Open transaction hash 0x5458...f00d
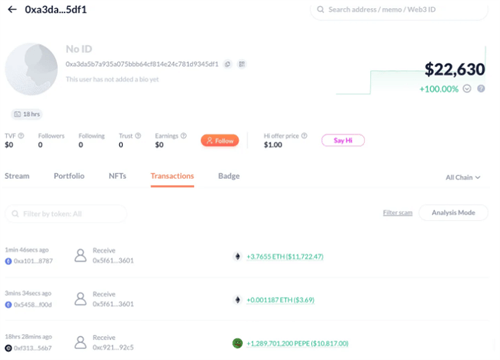The height and width of the screenshot is (360, 500). (x=33, y=305)
